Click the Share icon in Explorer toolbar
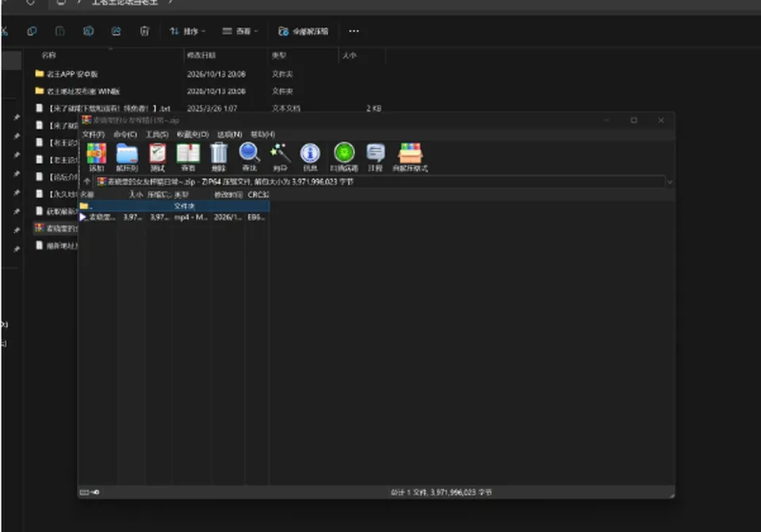The height and width of the screenshot is (532, 761). (116, 31)
